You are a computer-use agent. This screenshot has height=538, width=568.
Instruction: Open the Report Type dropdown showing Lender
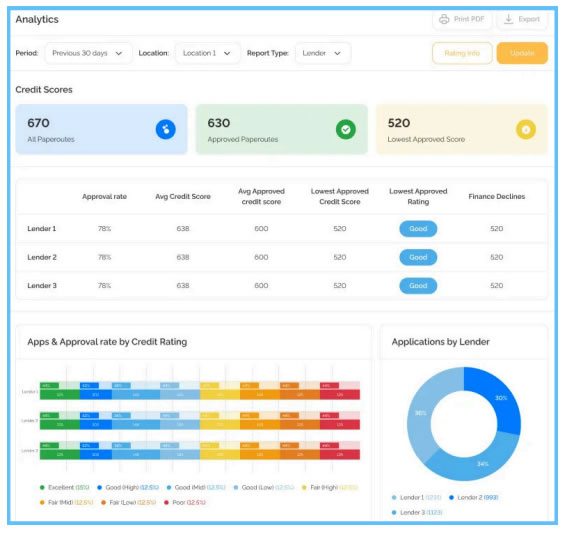323,53
